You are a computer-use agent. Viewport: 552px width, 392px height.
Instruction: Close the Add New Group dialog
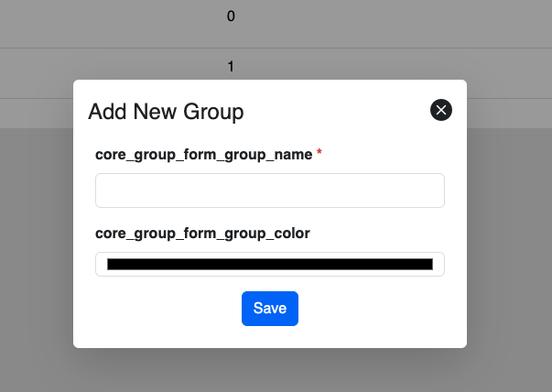[441, 111]
